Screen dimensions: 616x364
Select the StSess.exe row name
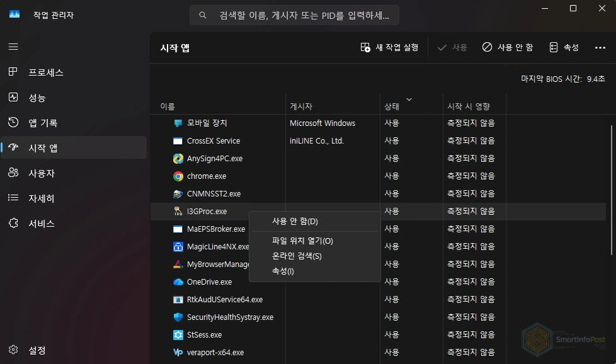pyautogui.click(x=204, y=335)
